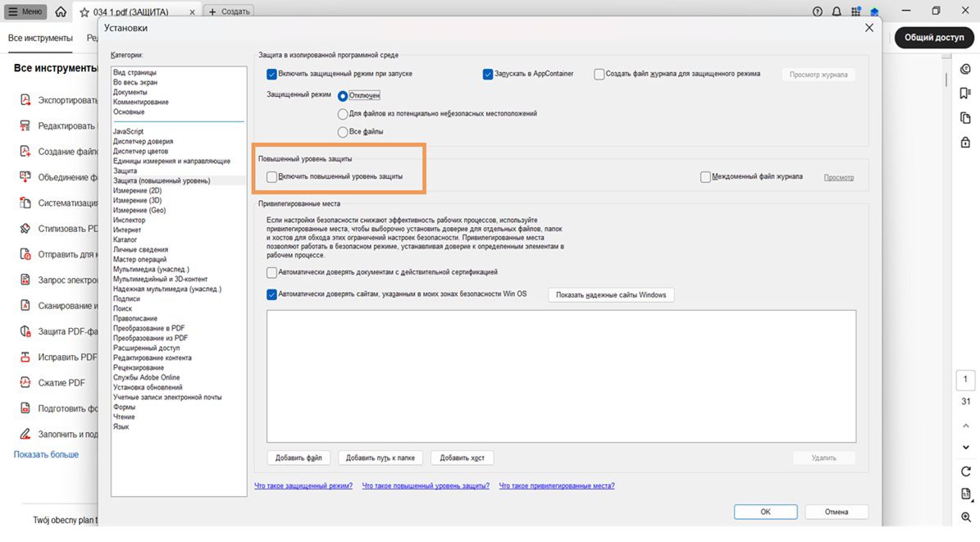Select Язык category
Screen dimensions: 980x542
point(121,426)
